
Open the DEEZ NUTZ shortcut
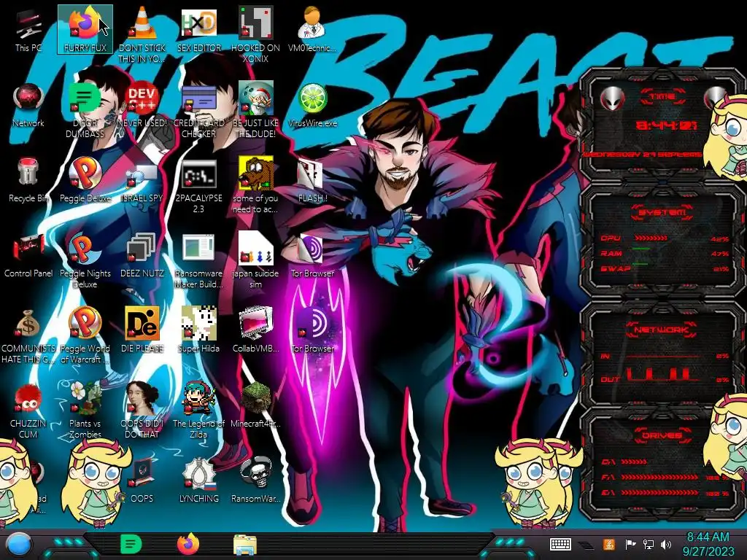(142, 256)
